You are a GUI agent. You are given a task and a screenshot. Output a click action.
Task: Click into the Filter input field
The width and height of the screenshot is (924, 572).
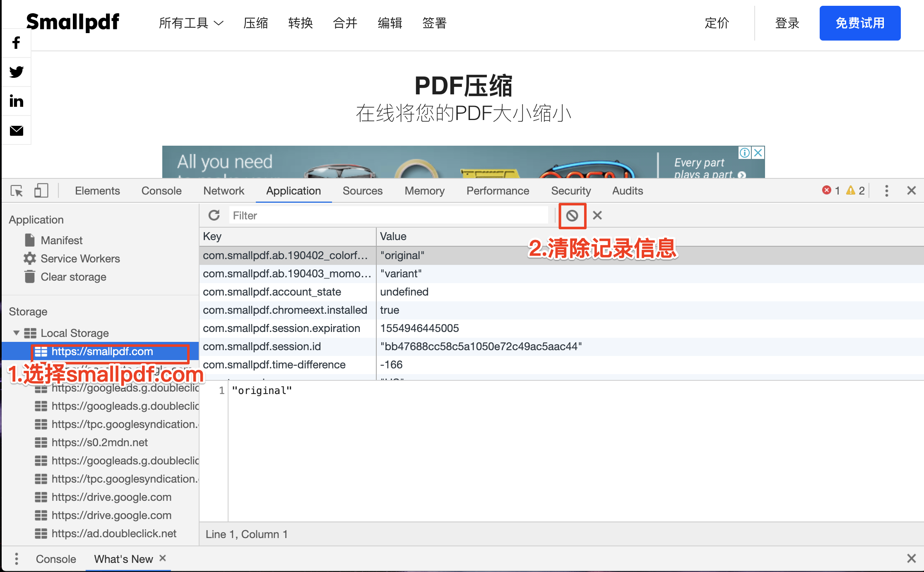coord(388,215)
